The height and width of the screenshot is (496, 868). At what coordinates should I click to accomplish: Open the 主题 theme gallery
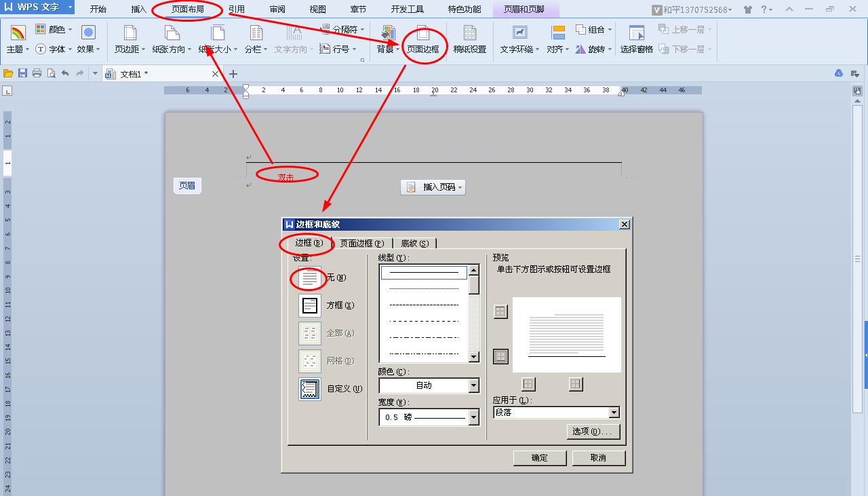pos(18,39)
